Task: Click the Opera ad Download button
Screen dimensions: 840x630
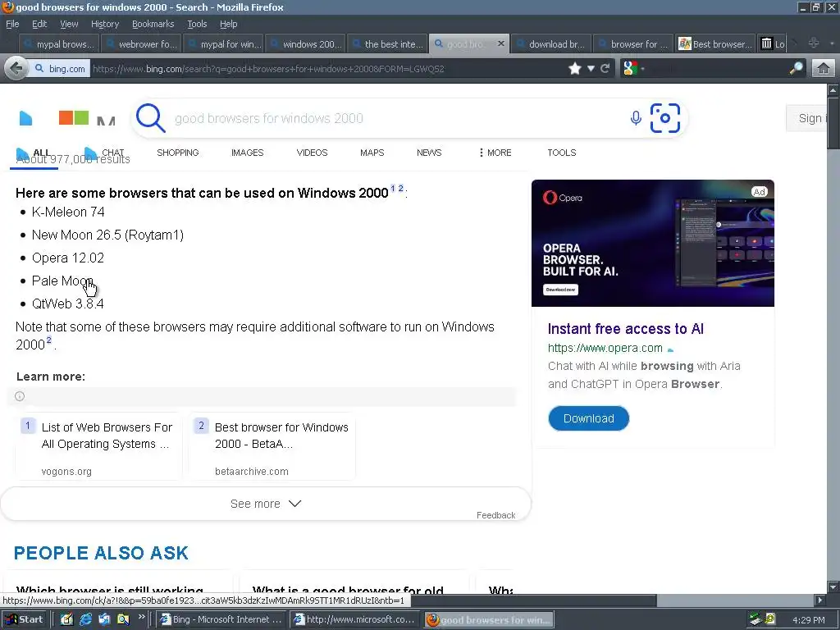Action: (588, 418)
